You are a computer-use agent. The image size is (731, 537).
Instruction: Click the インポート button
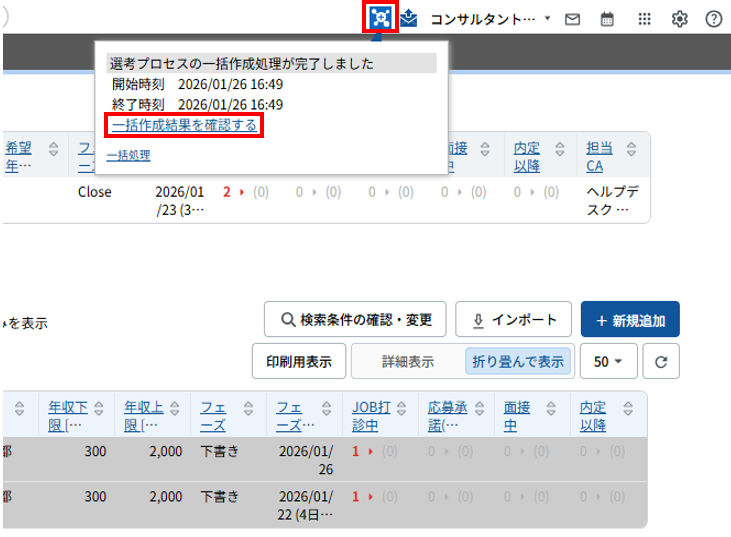click(513, 320)
